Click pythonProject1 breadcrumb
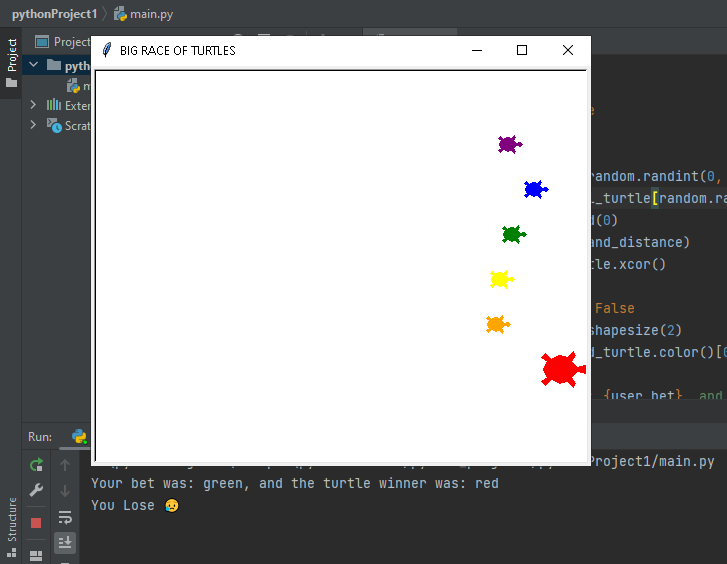 (54, 14)
